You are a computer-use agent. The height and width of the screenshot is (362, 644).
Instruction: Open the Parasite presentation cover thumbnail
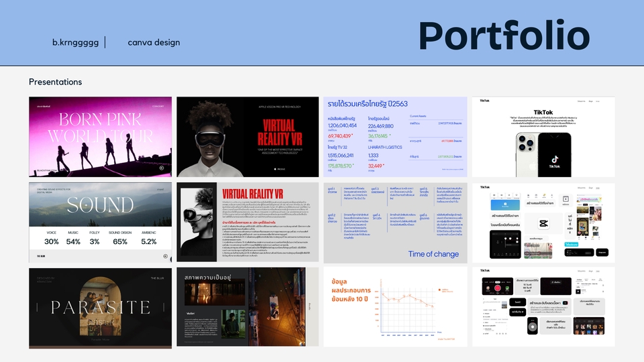[x=100, y=308]
